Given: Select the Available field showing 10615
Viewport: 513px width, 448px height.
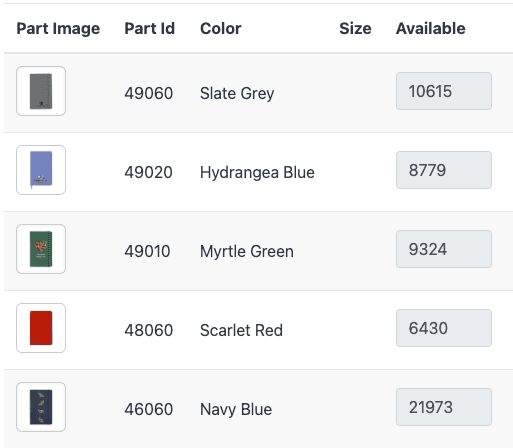Looking at the screenshot, I should tap(444, 91).
